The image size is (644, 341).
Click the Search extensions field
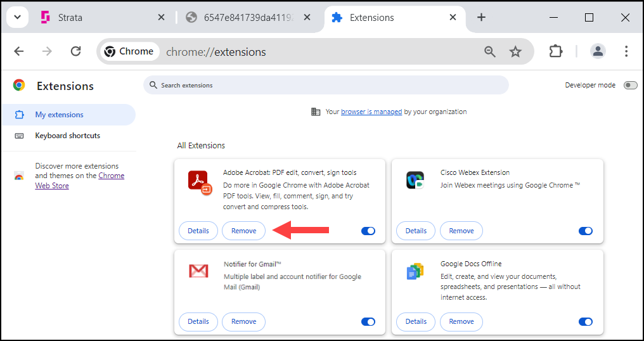[x=326, y=85]
